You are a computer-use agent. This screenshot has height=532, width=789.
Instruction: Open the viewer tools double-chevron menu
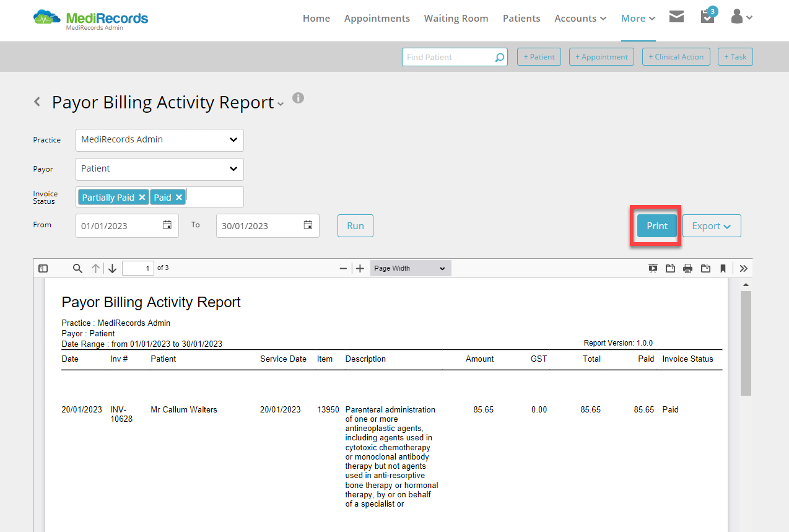(x=744, y=268)
